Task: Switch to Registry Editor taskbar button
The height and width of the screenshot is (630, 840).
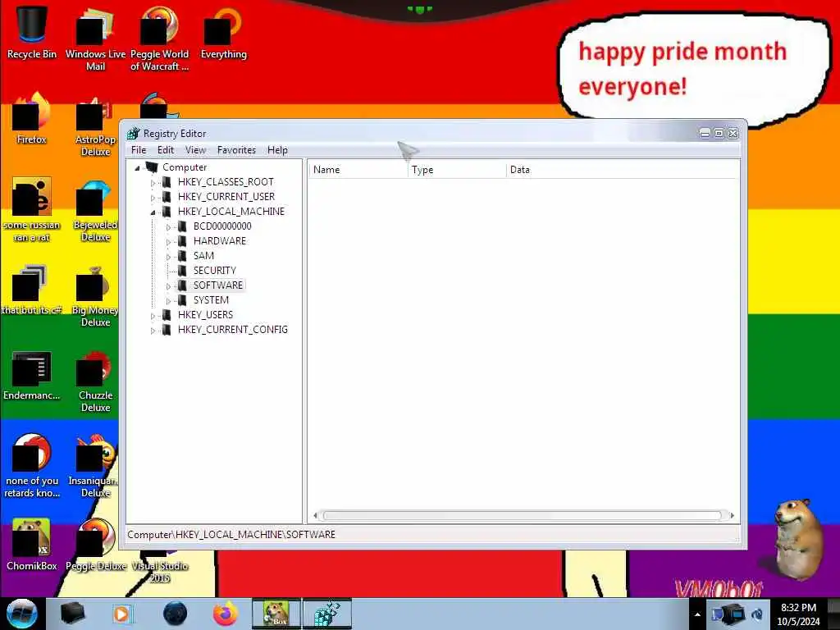Action: tap(327, 614)
